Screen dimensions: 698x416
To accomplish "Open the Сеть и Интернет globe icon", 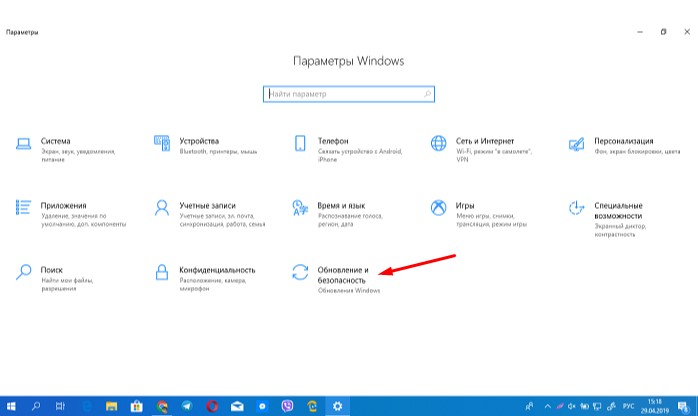I will coord(438,143).
